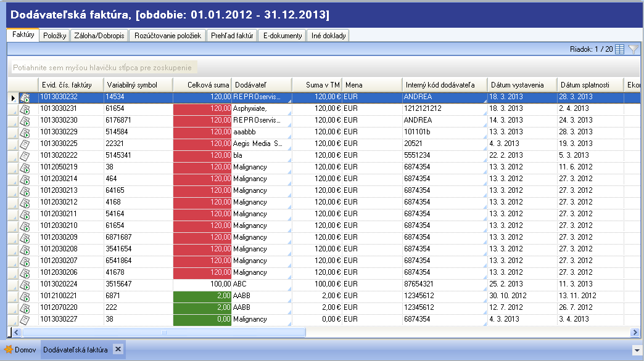
Task: Open the filter funnel icon
Action: (634, 49)
